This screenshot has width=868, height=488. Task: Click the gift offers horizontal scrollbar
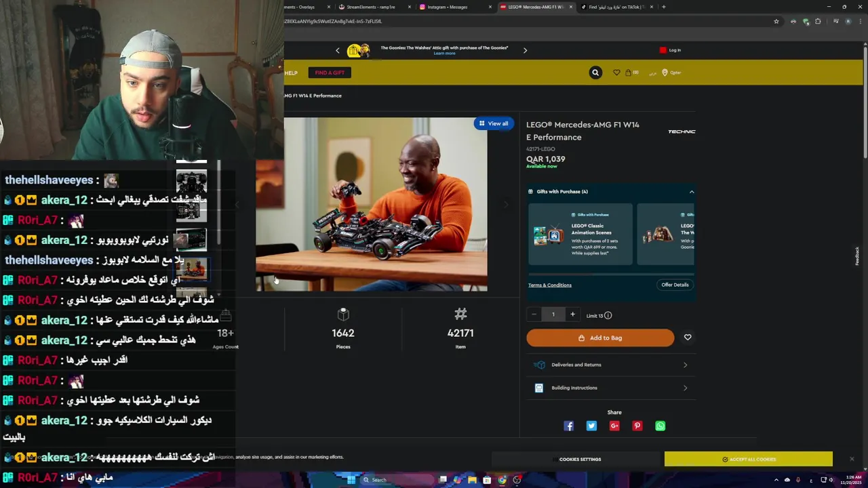point(611,276)
